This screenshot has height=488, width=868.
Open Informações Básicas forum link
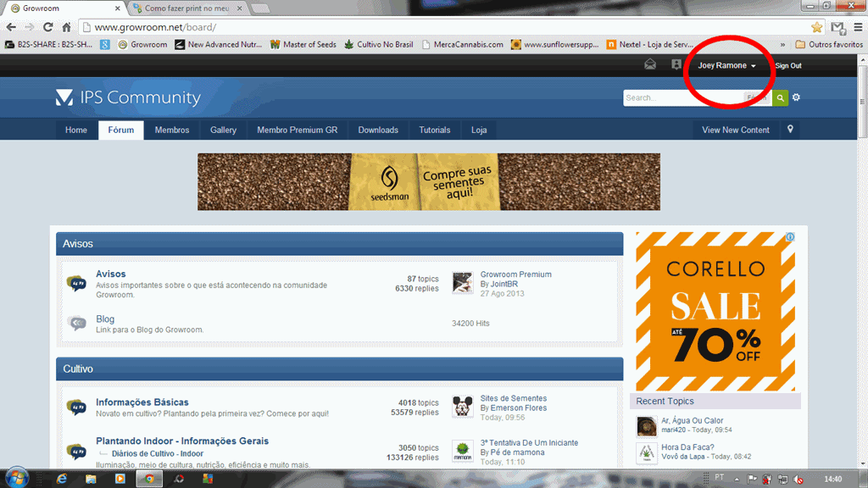coord(142,402)
